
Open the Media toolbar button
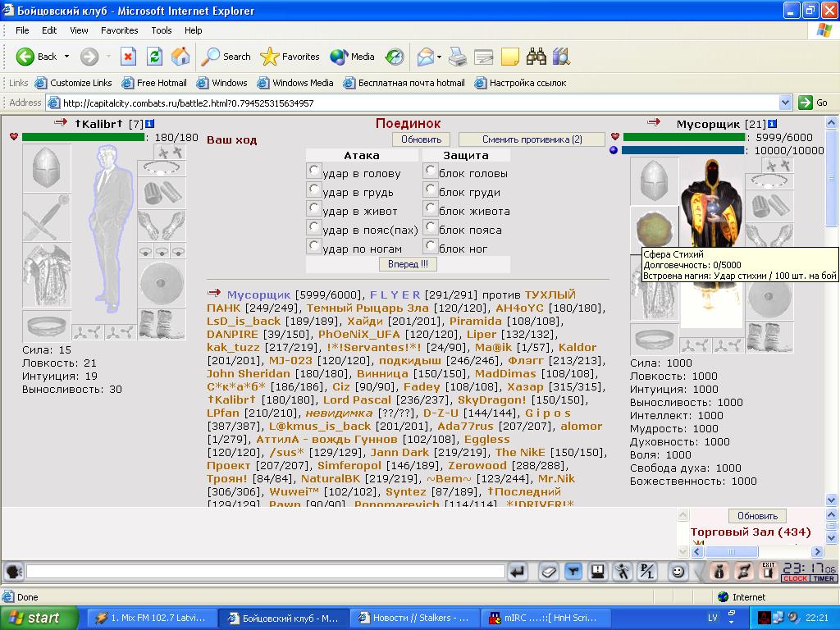pos(352,57)
